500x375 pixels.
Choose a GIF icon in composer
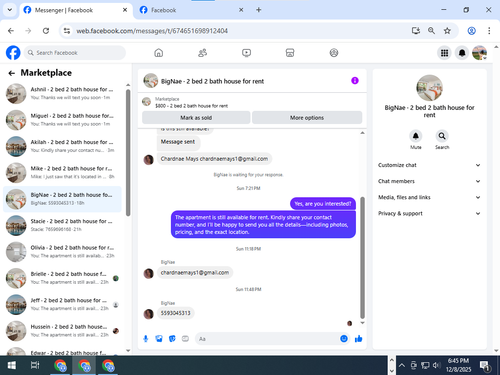click(x=185, y=339)
